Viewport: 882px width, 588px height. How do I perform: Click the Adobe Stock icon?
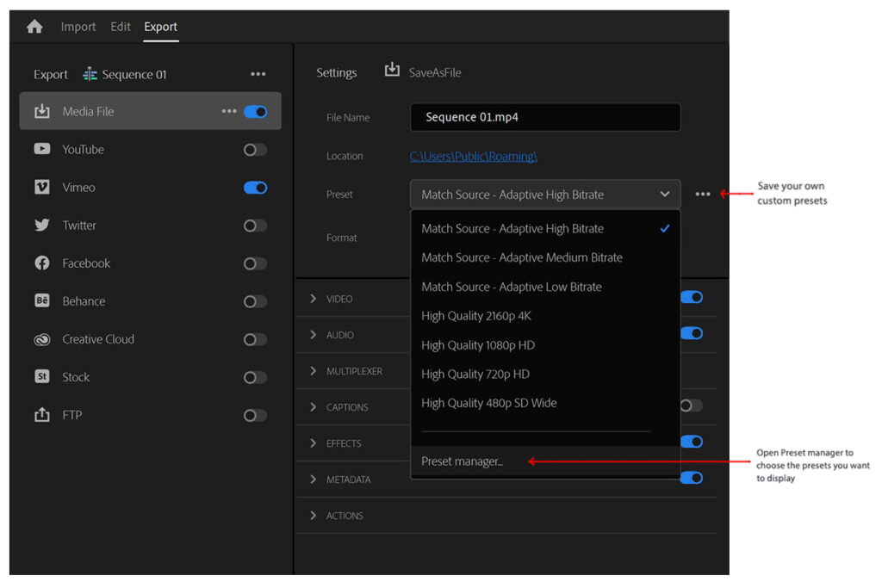(42, 376)
